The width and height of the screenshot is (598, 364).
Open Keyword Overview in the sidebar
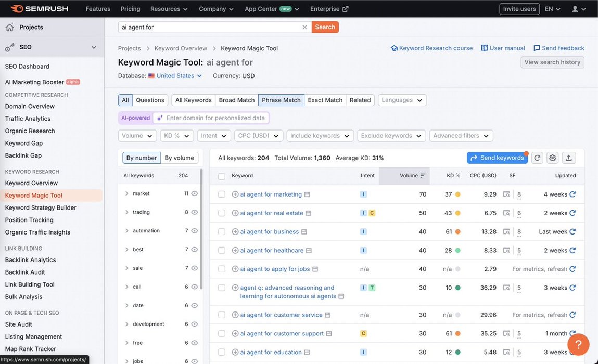click(31, 183)
